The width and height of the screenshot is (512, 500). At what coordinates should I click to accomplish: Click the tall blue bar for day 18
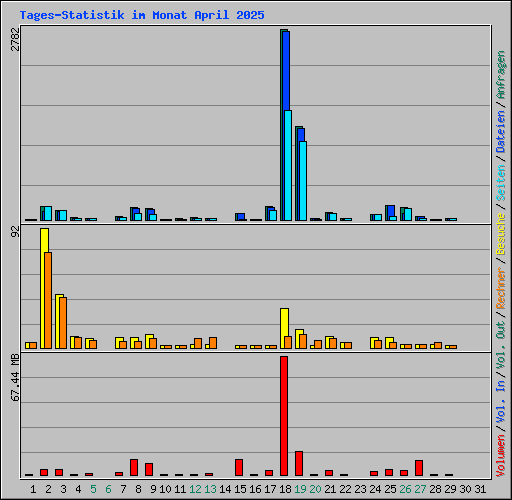[x=286, y=71]
